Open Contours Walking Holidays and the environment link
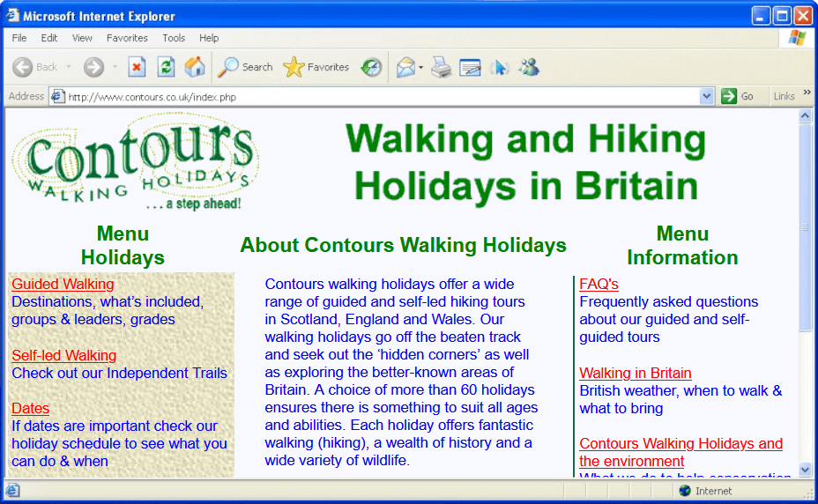818x504 pixels. point(680,452)
